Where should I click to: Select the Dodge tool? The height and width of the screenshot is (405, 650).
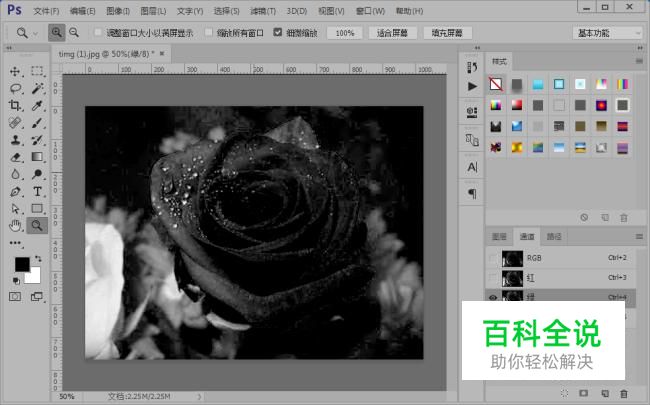point(37,174)
